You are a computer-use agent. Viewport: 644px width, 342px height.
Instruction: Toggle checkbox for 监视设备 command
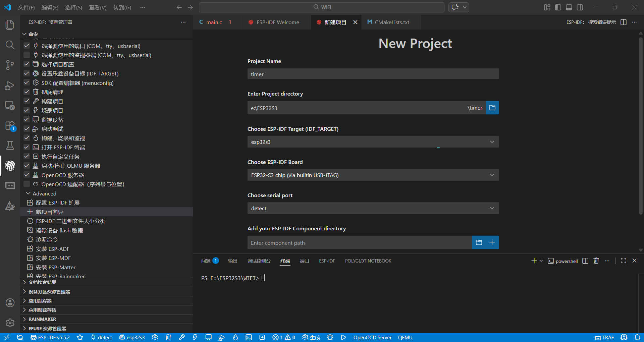[x=26, y=119]
